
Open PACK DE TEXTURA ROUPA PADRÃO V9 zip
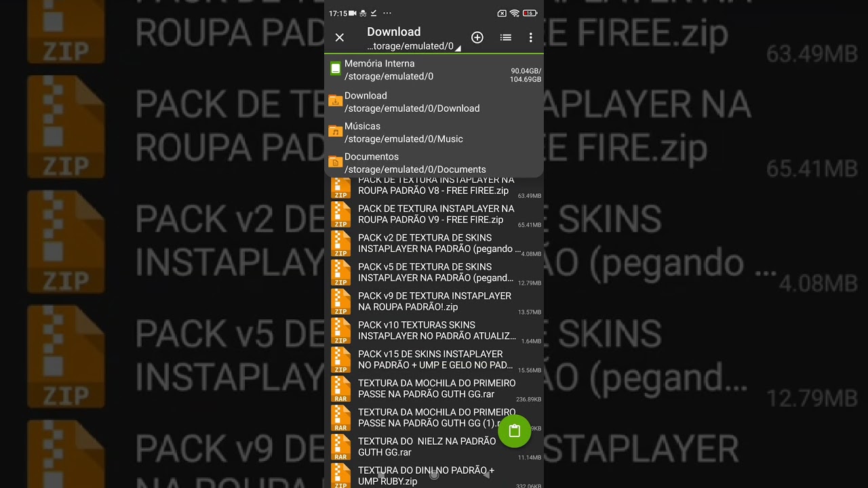434,214
